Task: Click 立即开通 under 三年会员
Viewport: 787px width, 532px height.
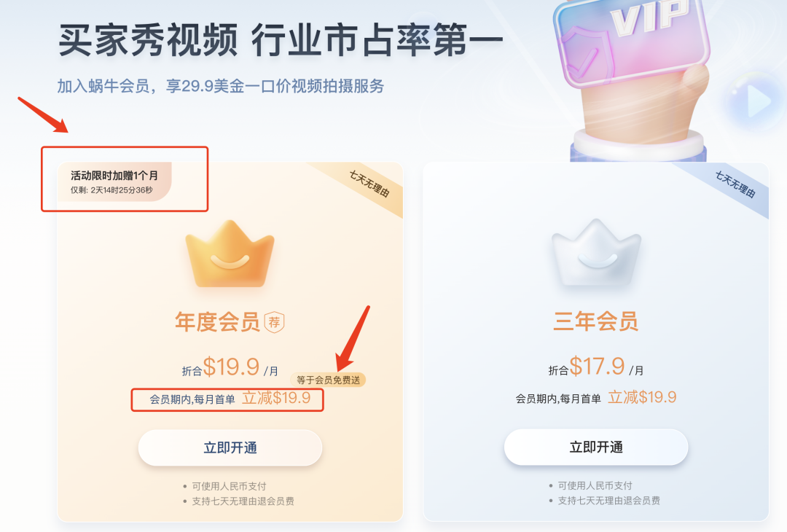Action: pyautogui.click(x=596, y=447)
